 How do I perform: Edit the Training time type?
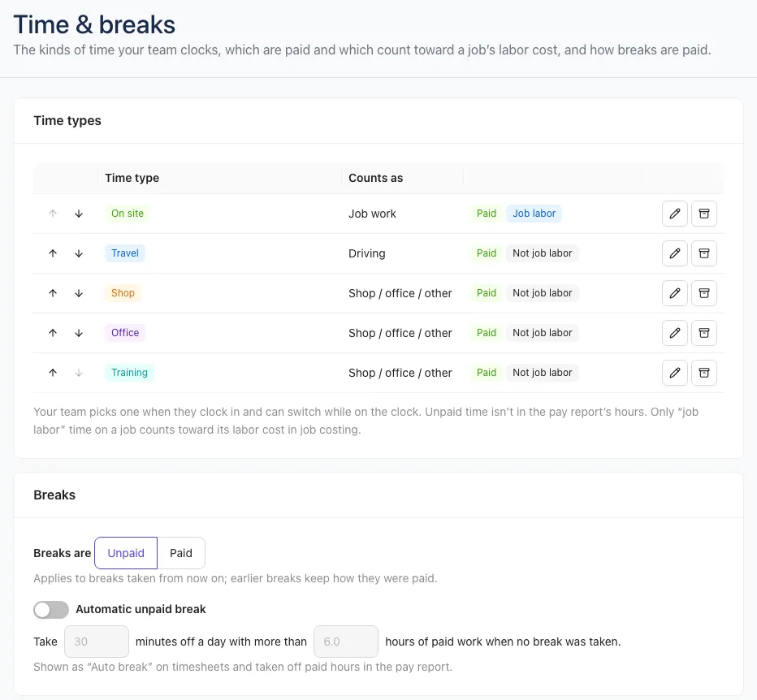click(674, 373)
